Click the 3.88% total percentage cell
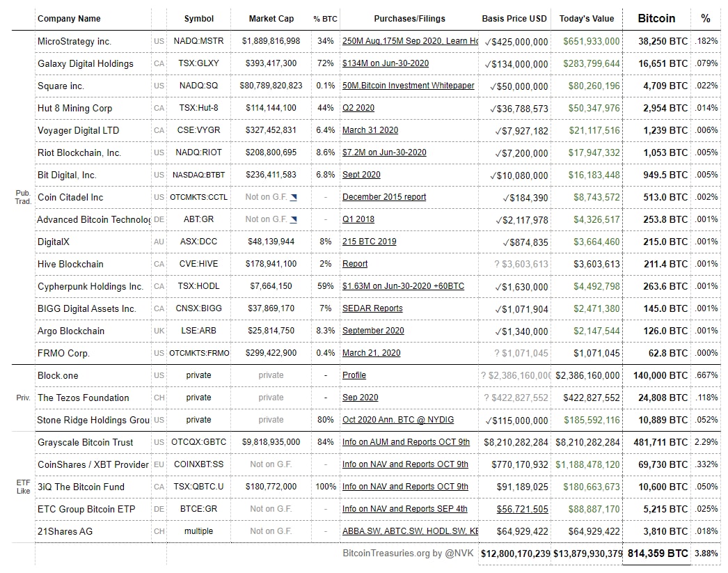Viewport: 728px width, 573px height. point(706,554)
